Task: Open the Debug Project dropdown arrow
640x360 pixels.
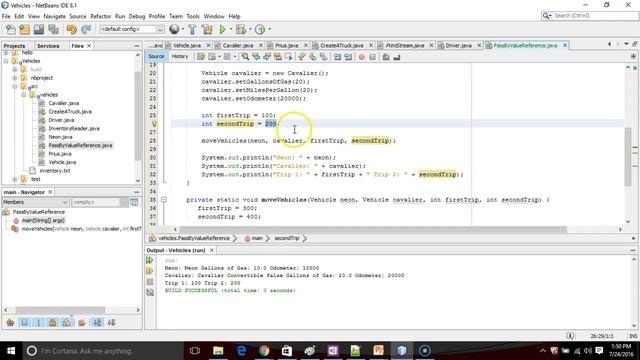Action: (250, 29)
